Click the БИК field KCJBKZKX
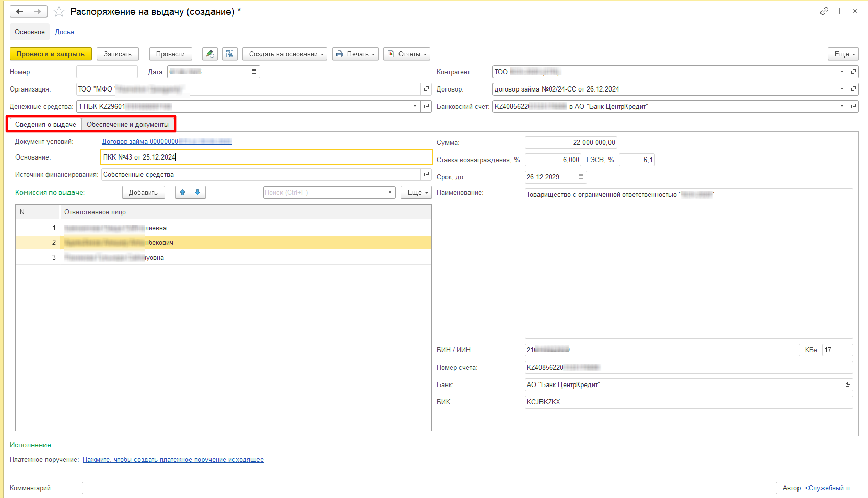868x498 pixels. [689, 402]
